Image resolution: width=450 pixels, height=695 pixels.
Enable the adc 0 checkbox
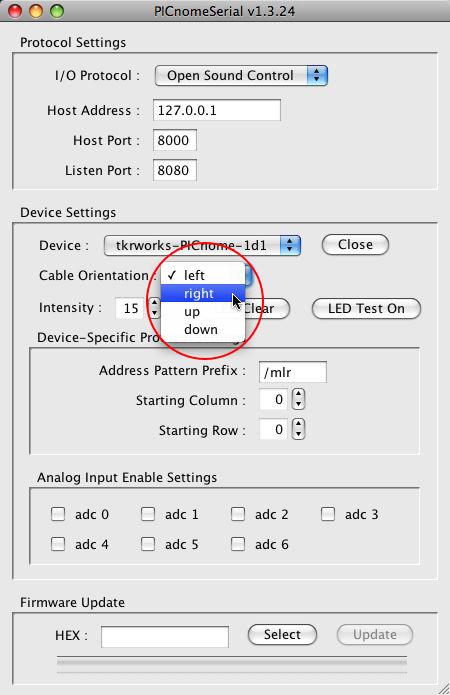pos(58,514)
